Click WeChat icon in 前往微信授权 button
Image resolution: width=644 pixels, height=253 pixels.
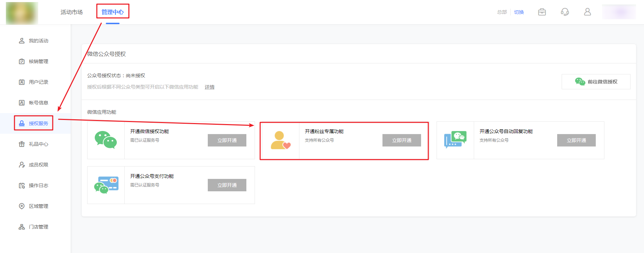580,82
